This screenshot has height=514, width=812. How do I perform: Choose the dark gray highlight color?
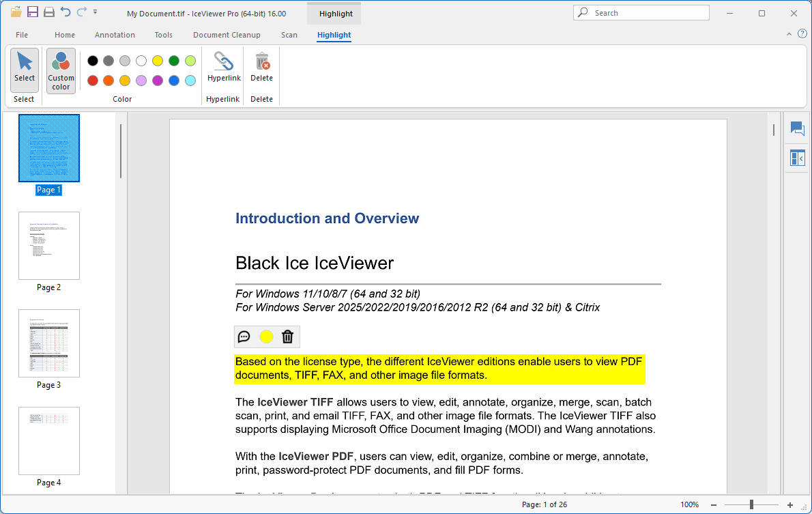pyautogui.click(x=108, y=61)
